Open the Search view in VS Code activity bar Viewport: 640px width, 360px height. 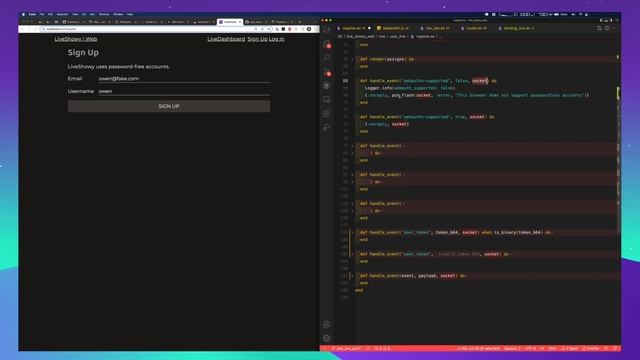[327, 58]
